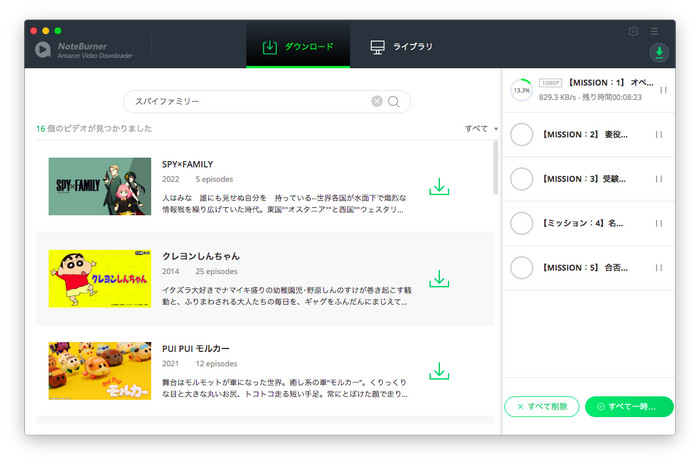Click the すべて削除 button
Viewport: 700px width, 464px height.
pos(542,406)
